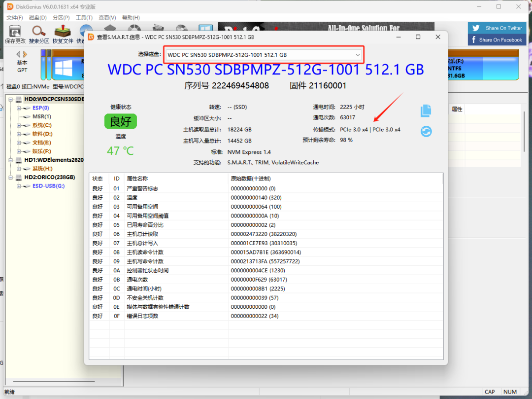The image size is (532, 399).
Task: Click the HD1 hard disk icon in tree
Action: point(18,160)
